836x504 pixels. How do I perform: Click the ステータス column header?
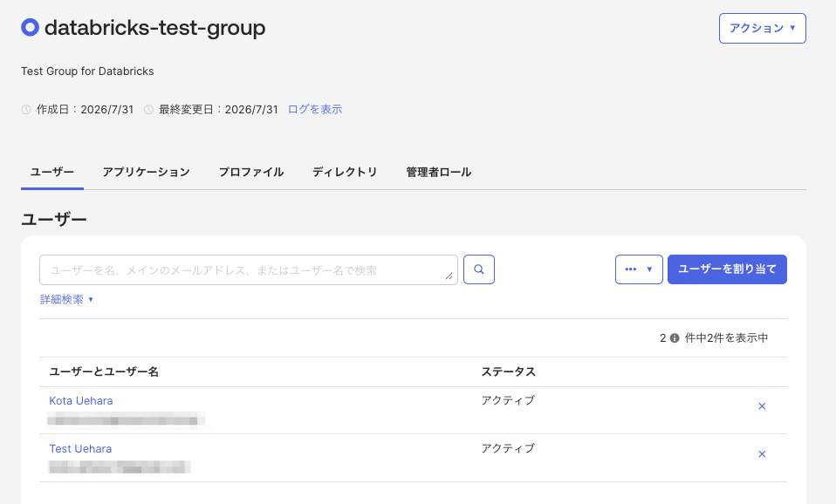[x=509, y=371]
